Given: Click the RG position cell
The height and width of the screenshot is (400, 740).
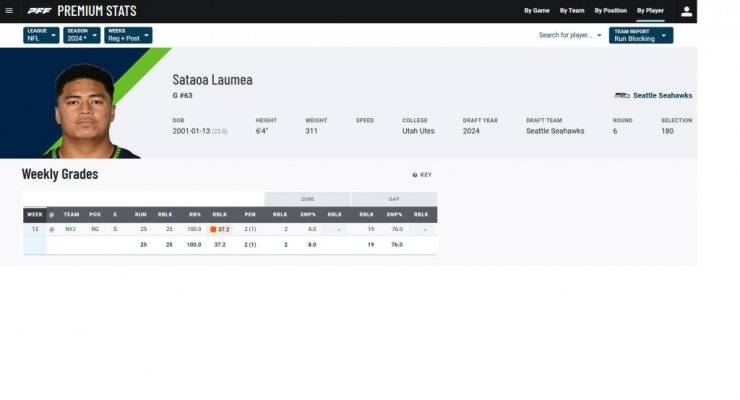Looking at the screenshot, I should [95, 229].
